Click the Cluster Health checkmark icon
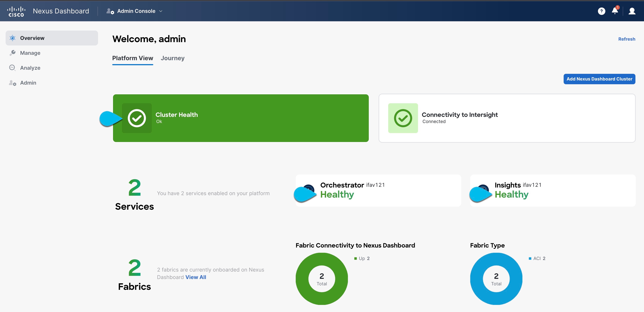 click(137, 118)
